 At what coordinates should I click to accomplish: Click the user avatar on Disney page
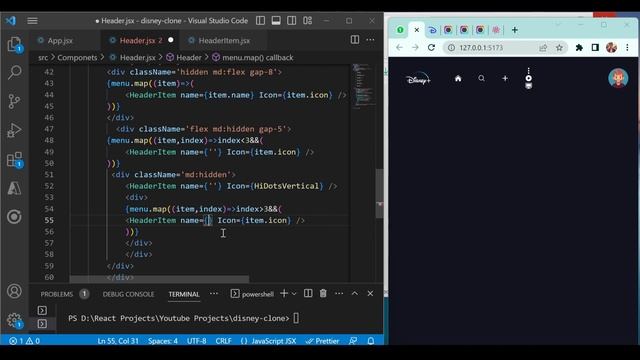click(x=618, y=78)
